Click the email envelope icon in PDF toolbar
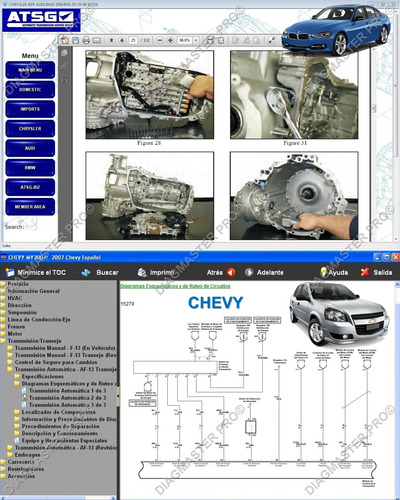Screen dimensions: 400x500 pyautogui.click(x=97, y=40)
